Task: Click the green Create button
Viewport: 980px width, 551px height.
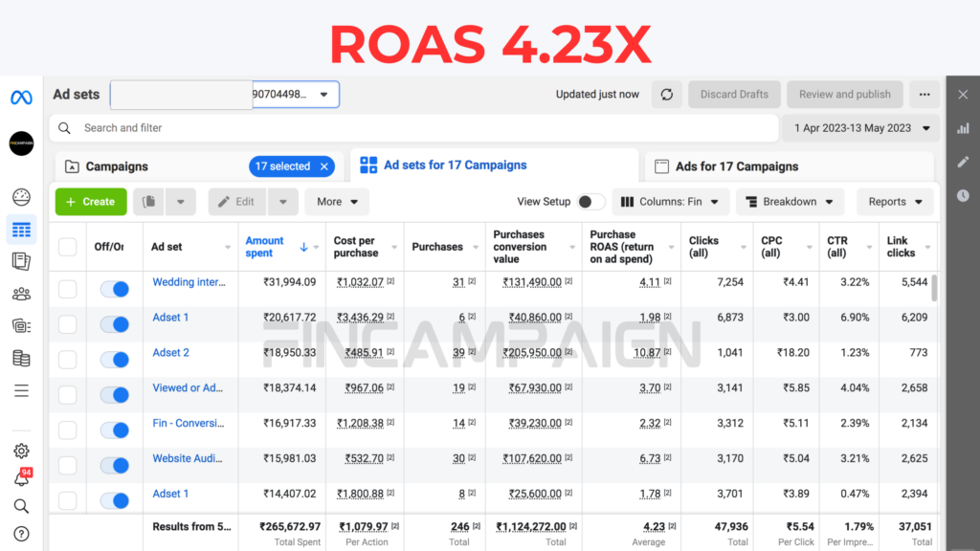Action: pos(90,202)
